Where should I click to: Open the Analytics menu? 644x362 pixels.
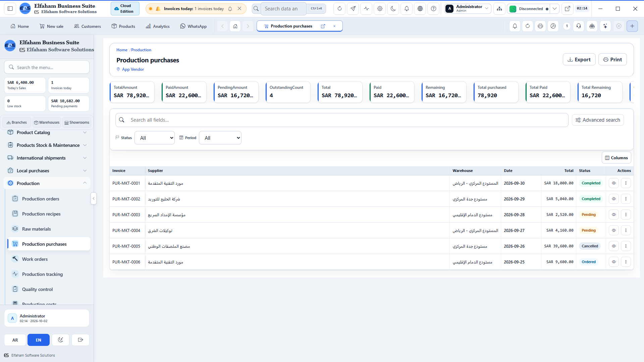pos(158,26)
